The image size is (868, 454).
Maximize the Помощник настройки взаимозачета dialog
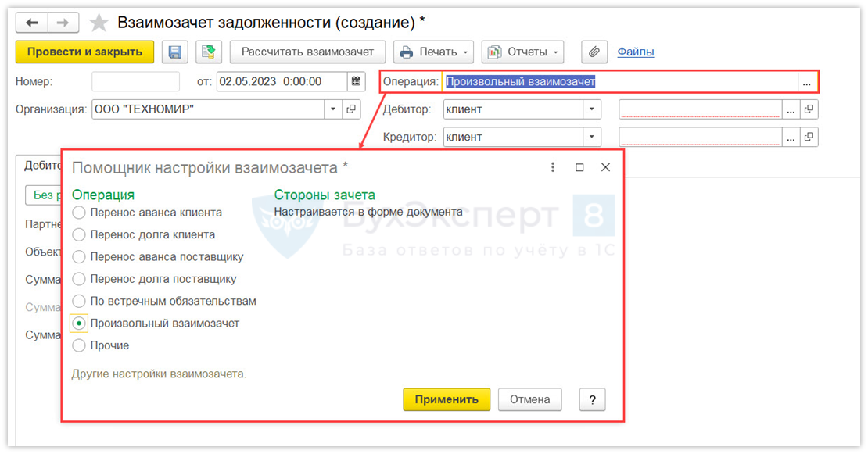[579, 167]
